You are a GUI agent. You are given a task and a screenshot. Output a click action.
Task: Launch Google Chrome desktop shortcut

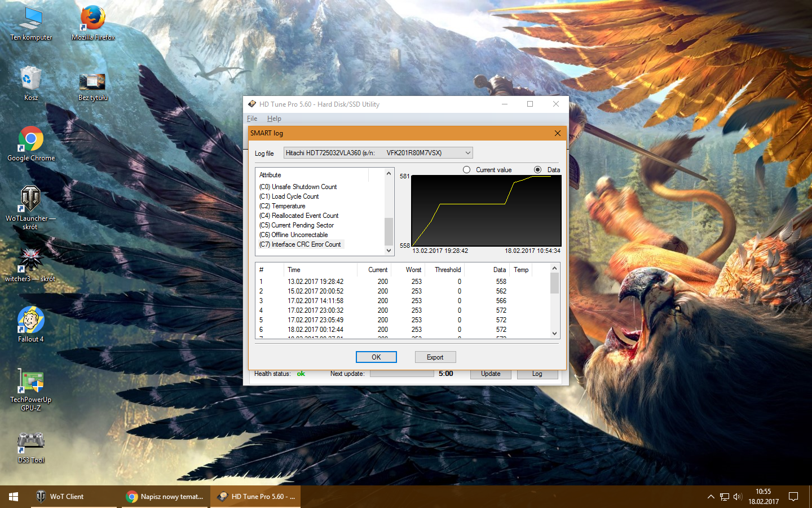[31, 144]
